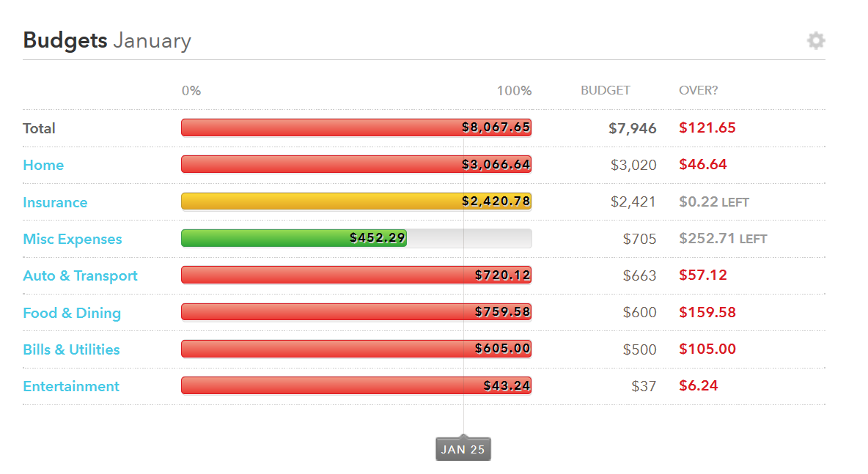This screenshot has width=868, height=474.
Task: Click the Bills & Utilities category
Action: click(70, 349)
